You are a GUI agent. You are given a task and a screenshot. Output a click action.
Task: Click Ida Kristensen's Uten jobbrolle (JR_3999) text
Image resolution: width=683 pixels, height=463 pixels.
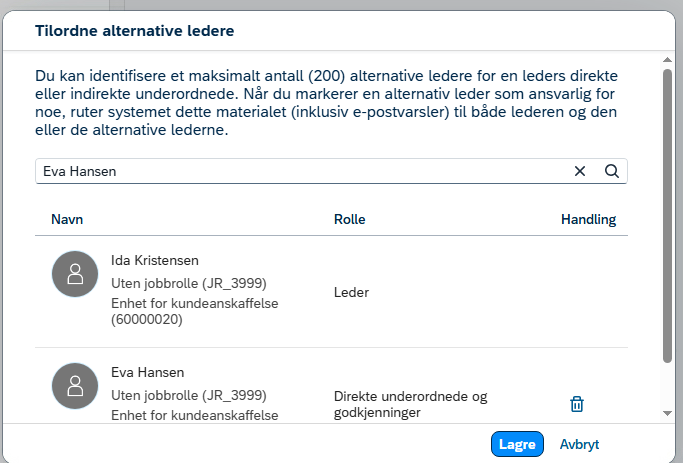point(189,284)
